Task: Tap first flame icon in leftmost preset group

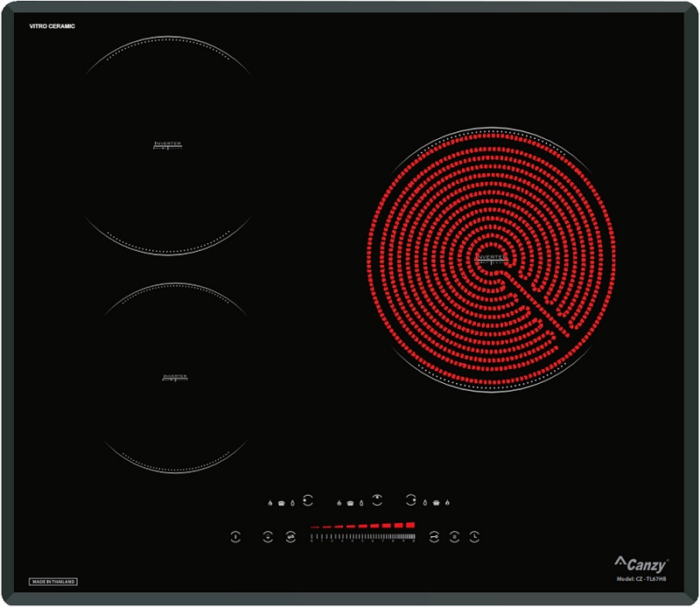Action: coord(270,503)
